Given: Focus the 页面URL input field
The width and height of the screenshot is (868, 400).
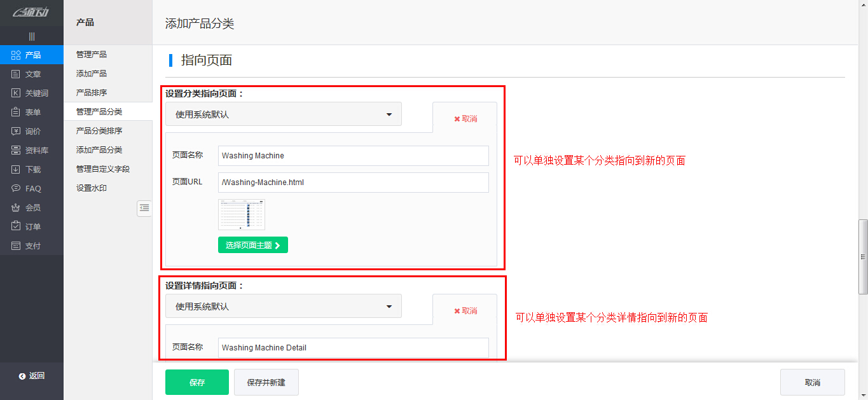Looking at the screenshot, I should point(353,183).
